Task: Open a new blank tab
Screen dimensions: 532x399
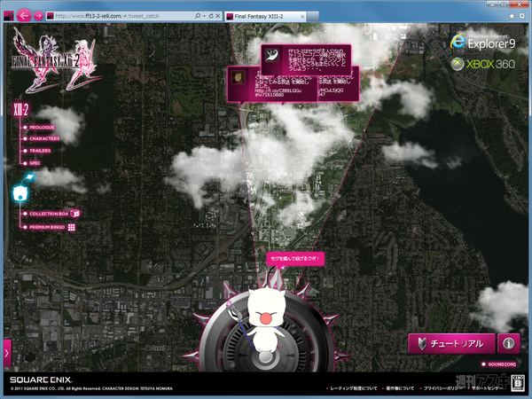Action: 313,16
